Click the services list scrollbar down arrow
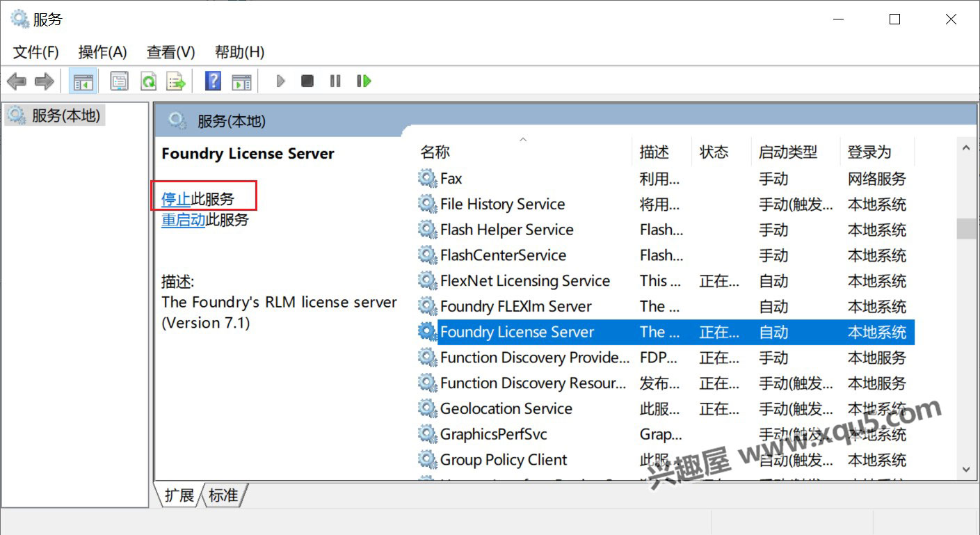 (x=966, y=470)
